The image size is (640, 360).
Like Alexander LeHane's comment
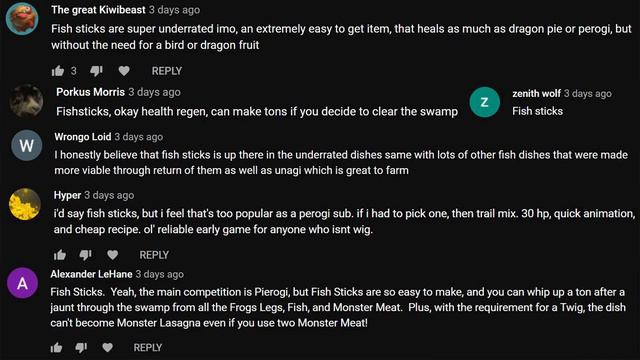click(x=56, y=348)
